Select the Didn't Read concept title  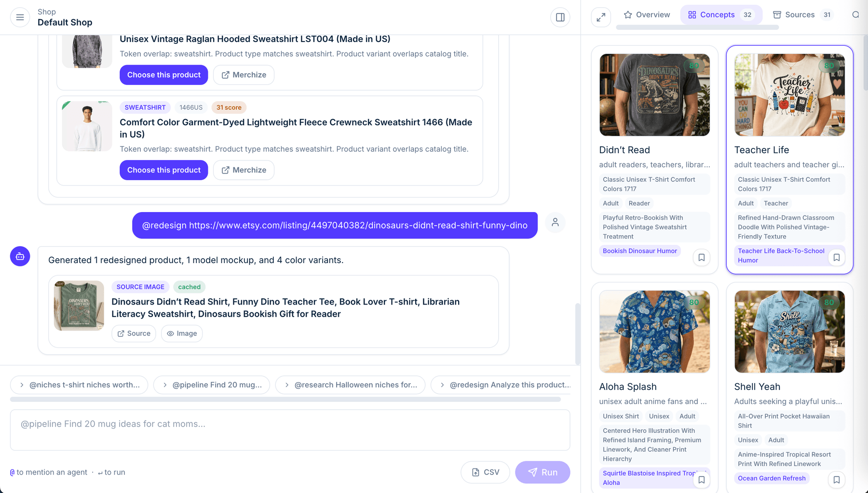(x=624, y=150)
